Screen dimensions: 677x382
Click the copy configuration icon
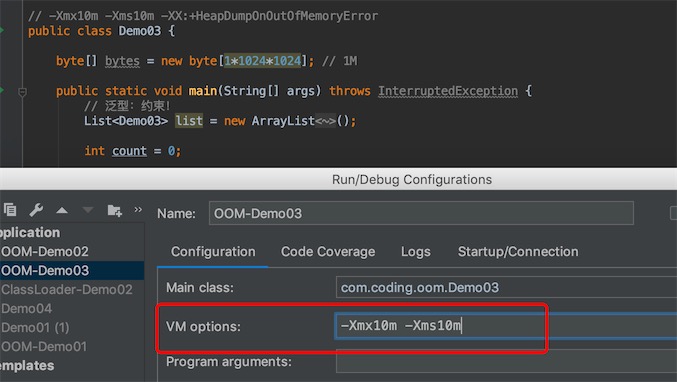coord(10,210)
